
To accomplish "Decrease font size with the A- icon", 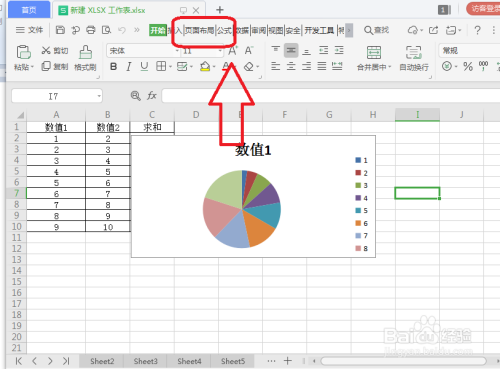I will point(249,51).
